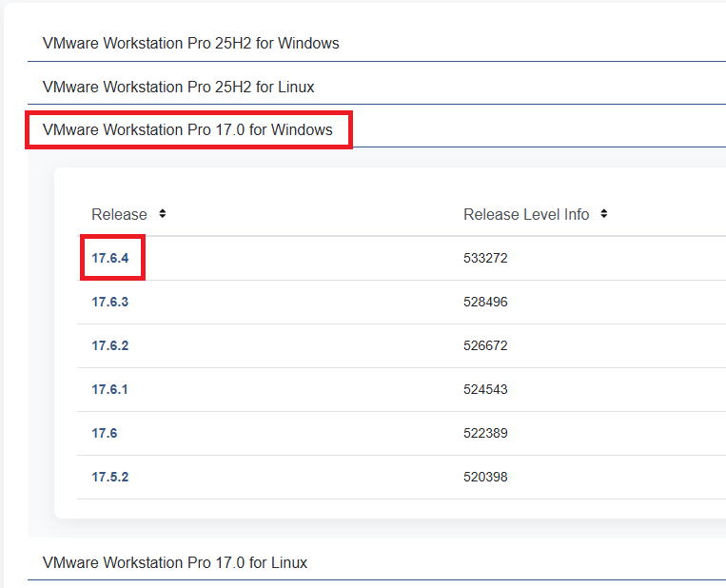Click the Release column header text
This screenshot has width=726, height=588.
pyautogui.click(x=120, y=214)
